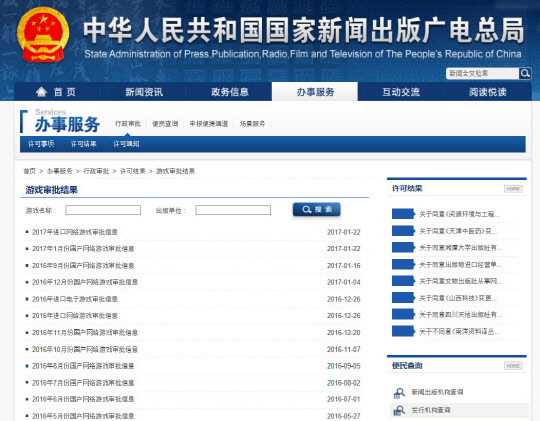Click the 新闻全文检索 search box
The image size is (540, 421).
point(482,73)
